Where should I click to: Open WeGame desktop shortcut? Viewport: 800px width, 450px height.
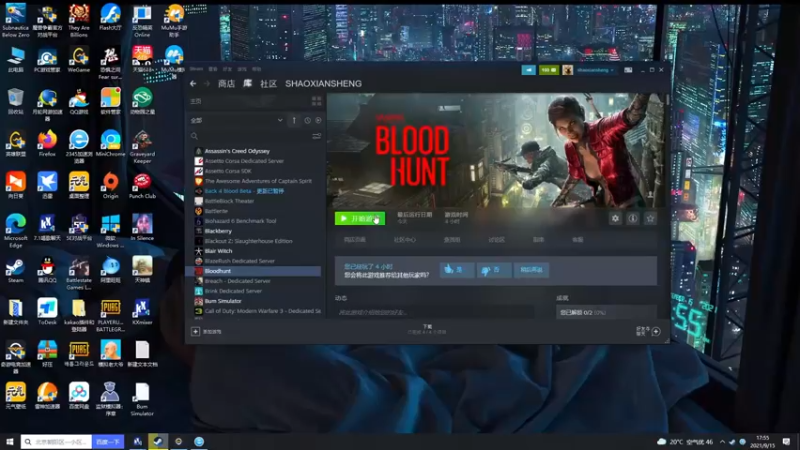click(79, 59)
